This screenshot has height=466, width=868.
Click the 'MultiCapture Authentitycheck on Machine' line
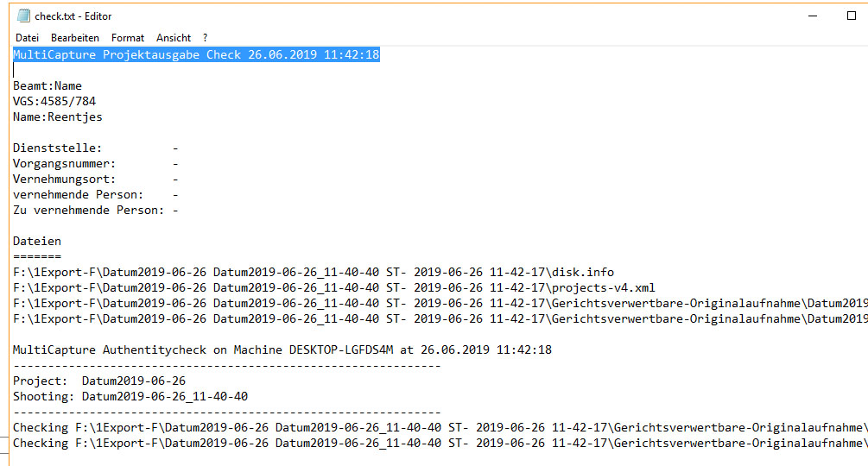(x=282, y=349)
